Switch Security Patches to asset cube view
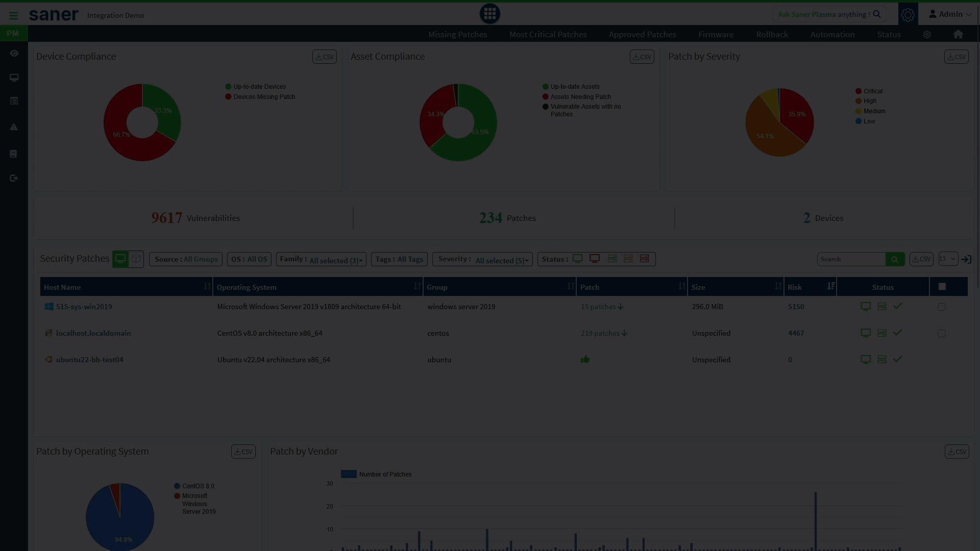The width and height of the screenshot is (980, 551). pos(136,259)
